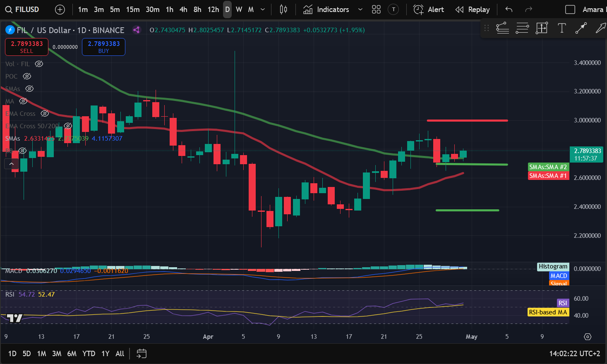
Task: Select the Fib retracement drawing tool
Action: 522,28
